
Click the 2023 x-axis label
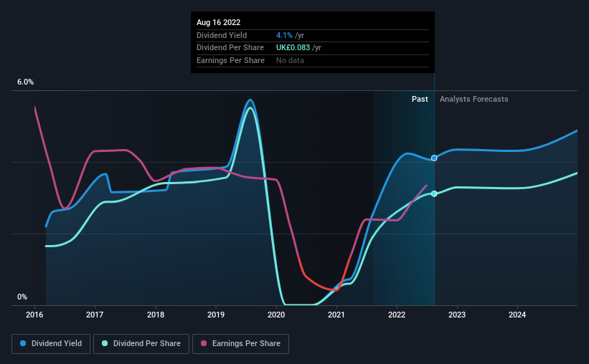457,315
